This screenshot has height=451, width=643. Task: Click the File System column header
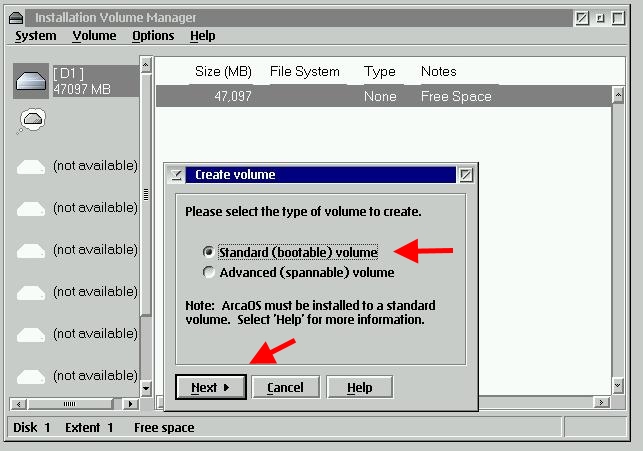(x=305, y=72)
